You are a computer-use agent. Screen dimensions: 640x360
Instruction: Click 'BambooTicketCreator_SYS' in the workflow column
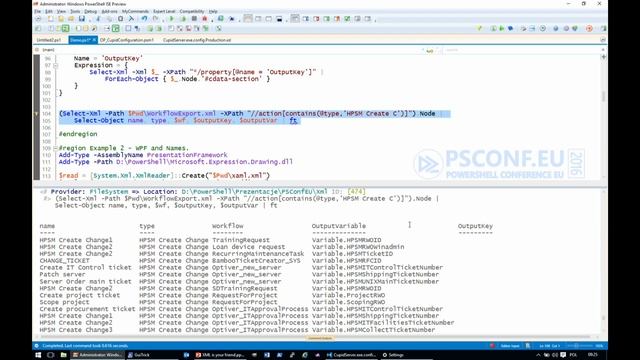pos(256,260)
